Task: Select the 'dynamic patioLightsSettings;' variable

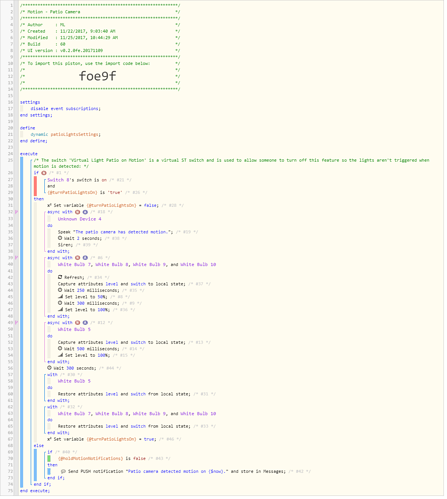Action: point(66,135)
